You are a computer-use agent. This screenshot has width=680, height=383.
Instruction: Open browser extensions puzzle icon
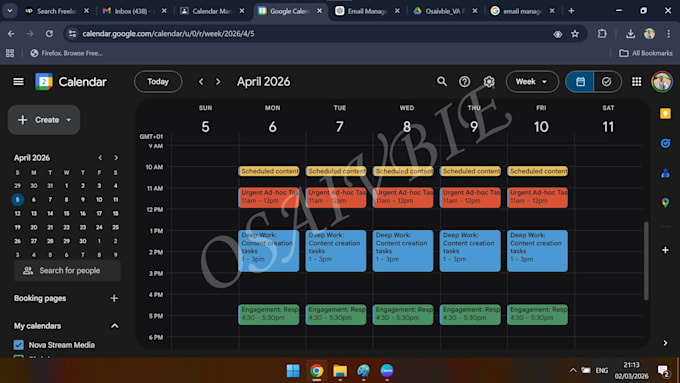602,34
